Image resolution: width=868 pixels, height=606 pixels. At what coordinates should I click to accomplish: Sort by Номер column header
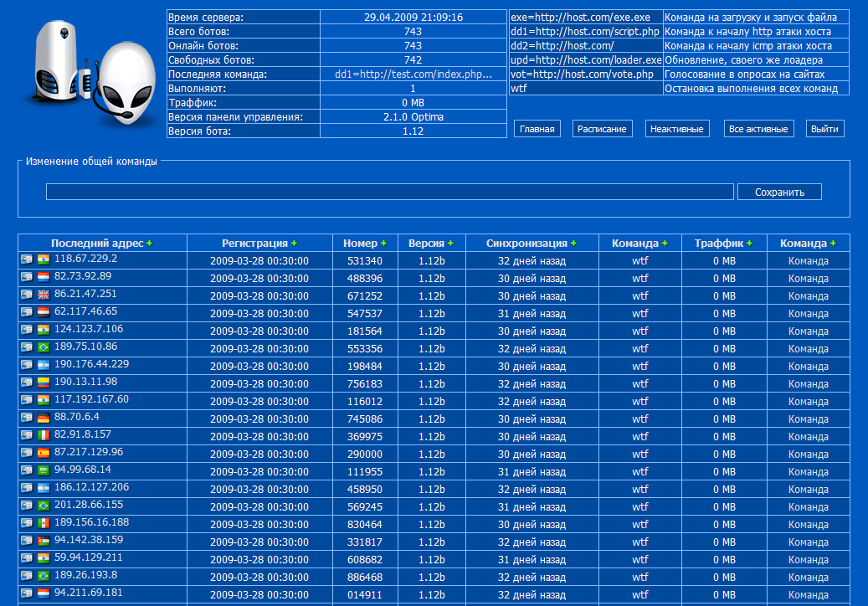360,243
